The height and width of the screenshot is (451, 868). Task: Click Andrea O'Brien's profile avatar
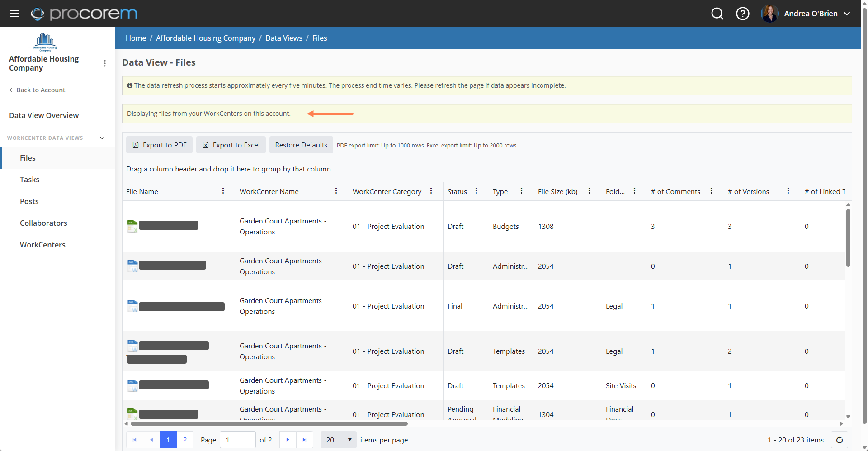click(770, 14)
